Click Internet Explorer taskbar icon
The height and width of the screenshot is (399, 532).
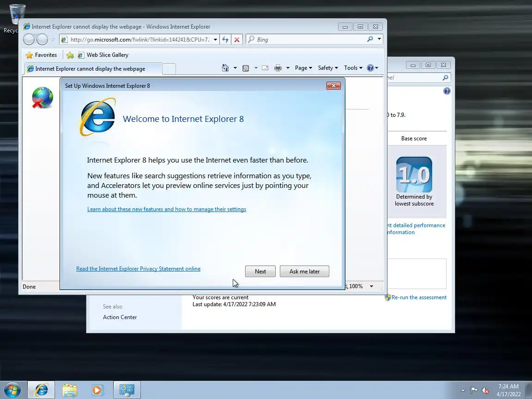(41, 390)
